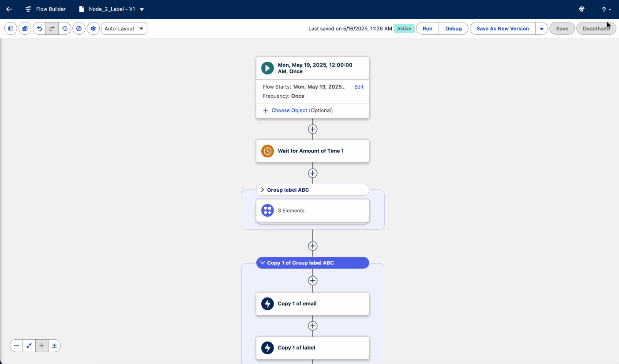The image size is (619, 364).
Task: Open the Node_2_Label - V1 version dropdown
Action: 142,9
